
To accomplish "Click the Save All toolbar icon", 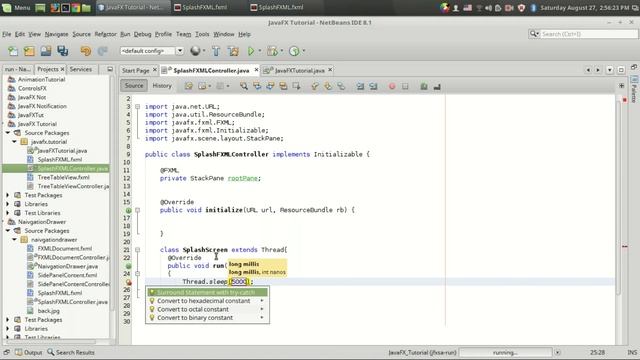I will tap(62, 51).
